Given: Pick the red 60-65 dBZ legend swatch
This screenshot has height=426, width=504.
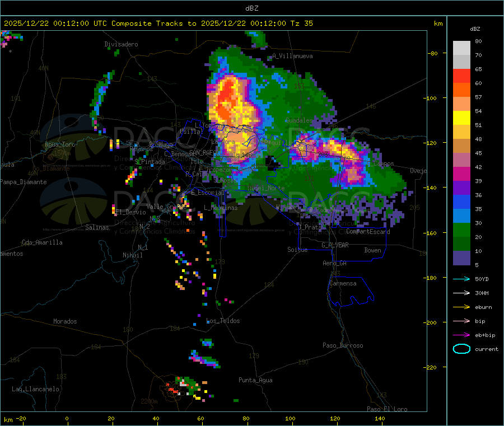Looking at the screenshot, I should coord(461,76).
